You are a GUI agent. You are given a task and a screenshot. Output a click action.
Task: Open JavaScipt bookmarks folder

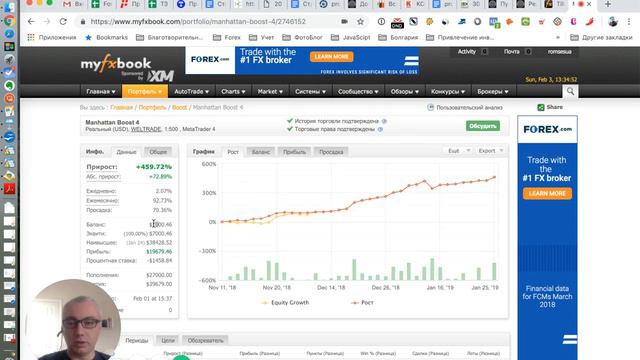pos(351,38)
